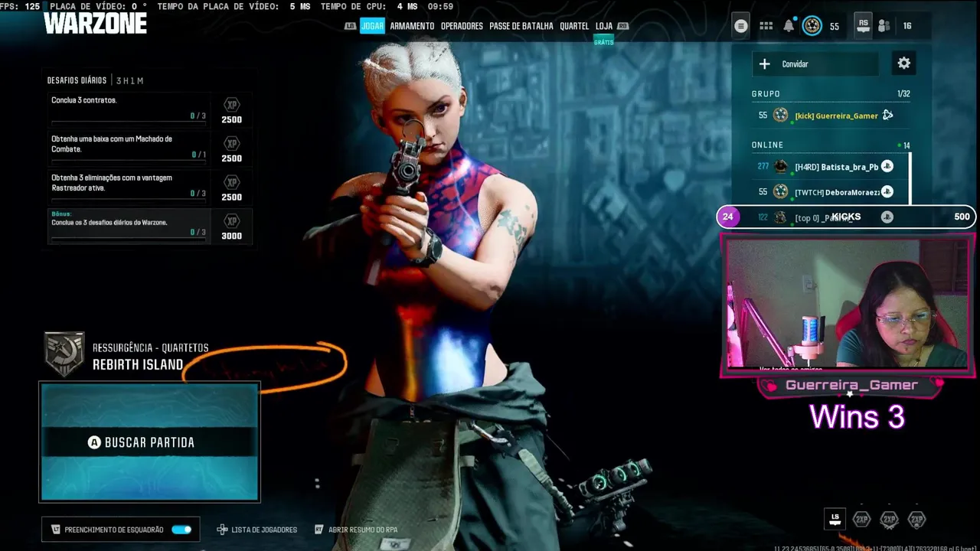
Task: Switch to Passe de Batalha tab
Action: [x=521, y=26]
